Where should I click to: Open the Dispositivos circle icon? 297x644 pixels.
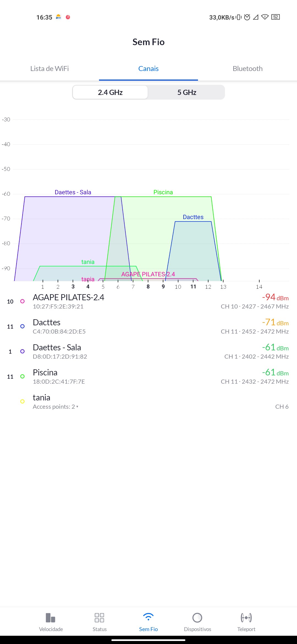coord(197,618)
